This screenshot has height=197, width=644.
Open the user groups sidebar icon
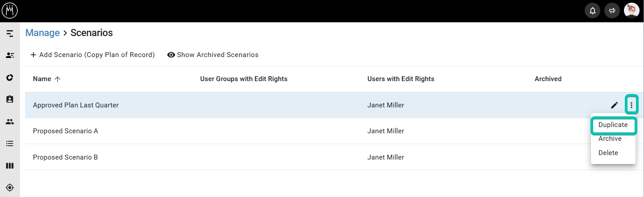pyautogui.click(x=10, y=121)
